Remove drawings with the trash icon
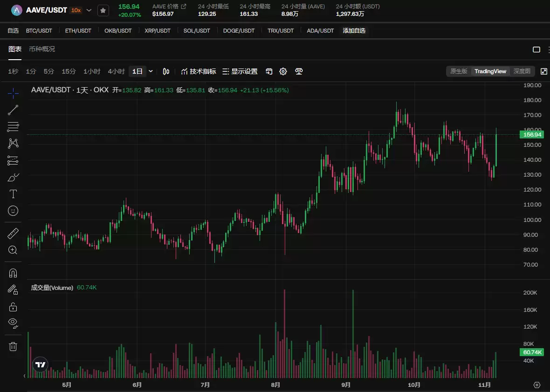 [13, 346]
